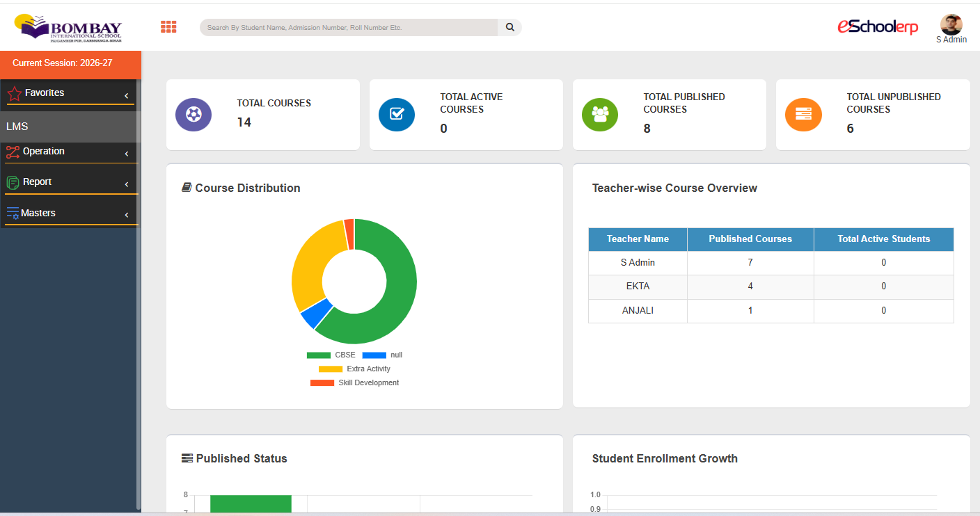Open the S Admin profile avatar

(x=951, y=24)
